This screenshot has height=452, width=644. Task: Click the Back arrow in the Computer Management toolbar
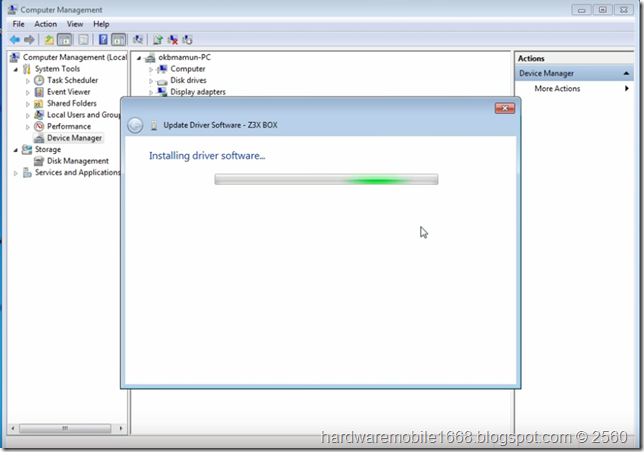[15, 40]
